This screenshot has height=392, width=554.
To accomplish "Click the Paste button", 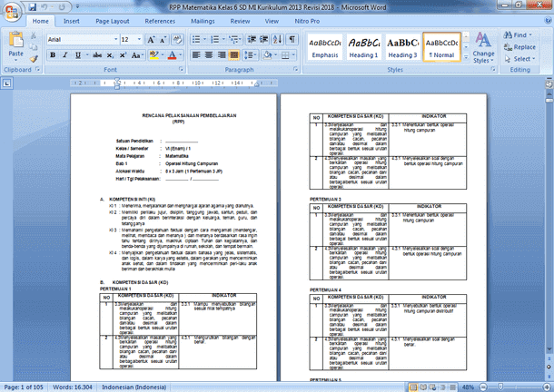I will (x=16, y=46).
